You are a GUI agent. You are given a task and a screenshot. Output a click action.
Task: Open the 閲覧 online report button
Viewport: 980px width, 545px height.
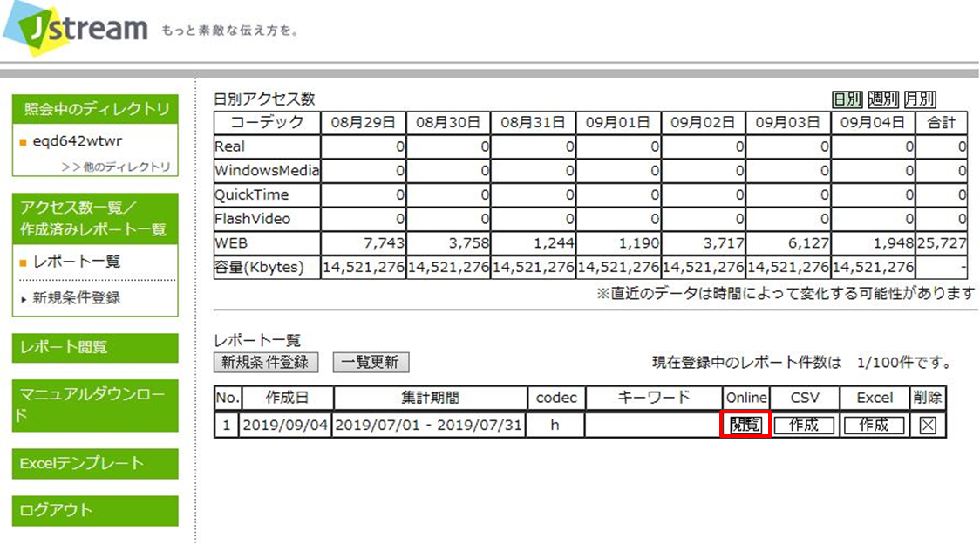point(745,425)
